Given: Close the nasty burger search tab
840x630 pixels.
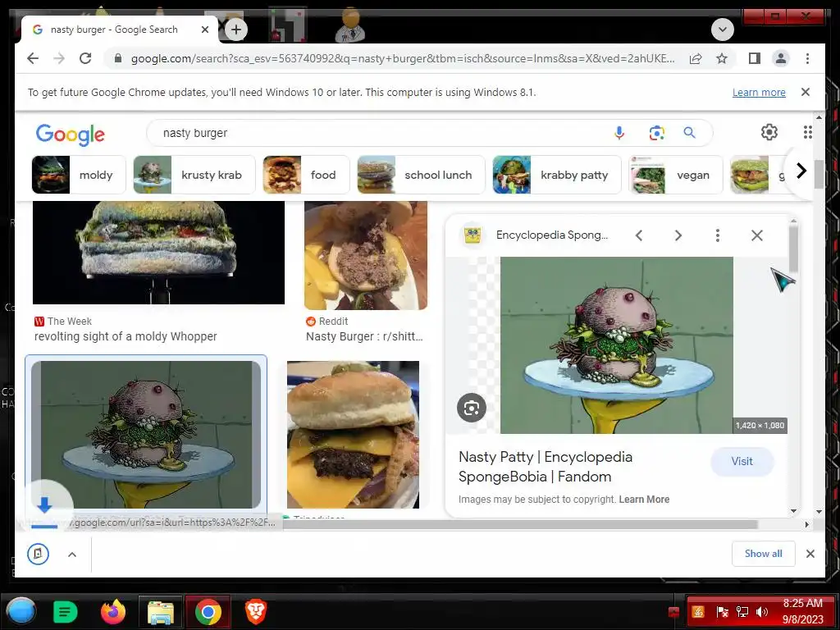Looking at the screenshot, I should click(x=204, y=30).
